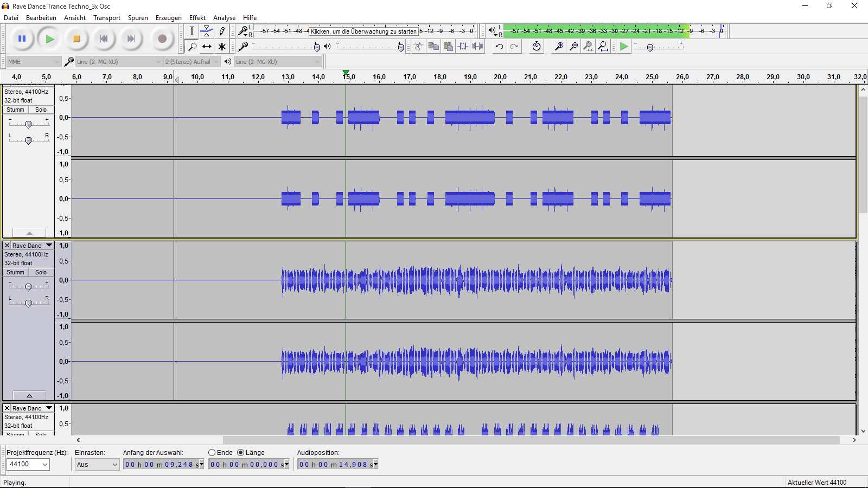This screenshot has height=488, width=868.
Task: Zoom in using the magnifier plus icon
Action: pyautogui.click(x=558, y=47)
